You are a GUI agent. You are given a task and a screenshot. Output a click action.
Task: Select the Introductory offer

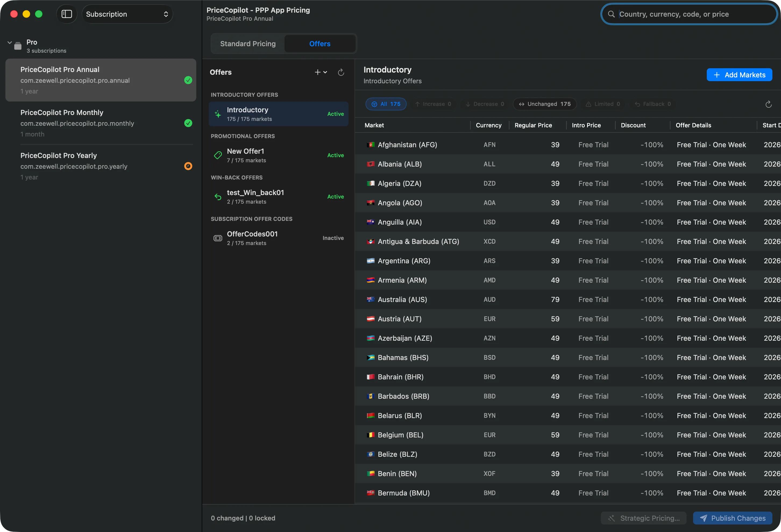pos(278,114)
